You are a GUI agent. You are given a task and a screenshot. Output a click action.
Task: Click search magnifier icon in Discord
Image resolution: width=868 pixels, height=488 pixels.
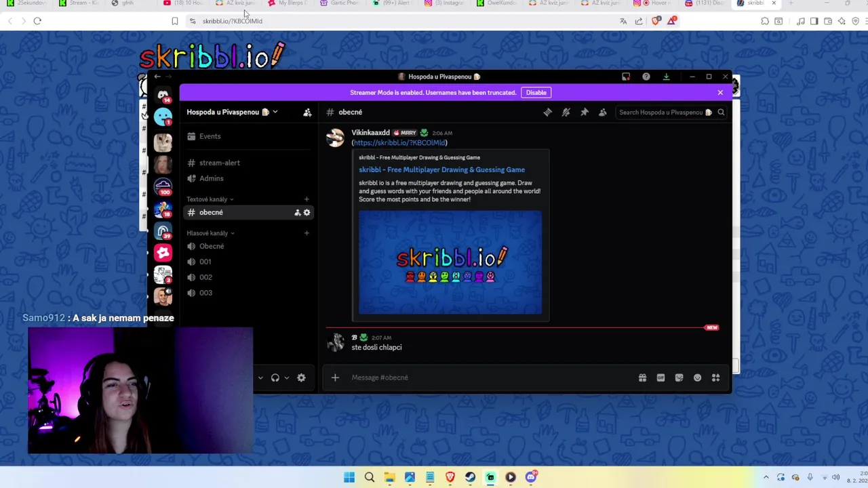coord(721,113)
